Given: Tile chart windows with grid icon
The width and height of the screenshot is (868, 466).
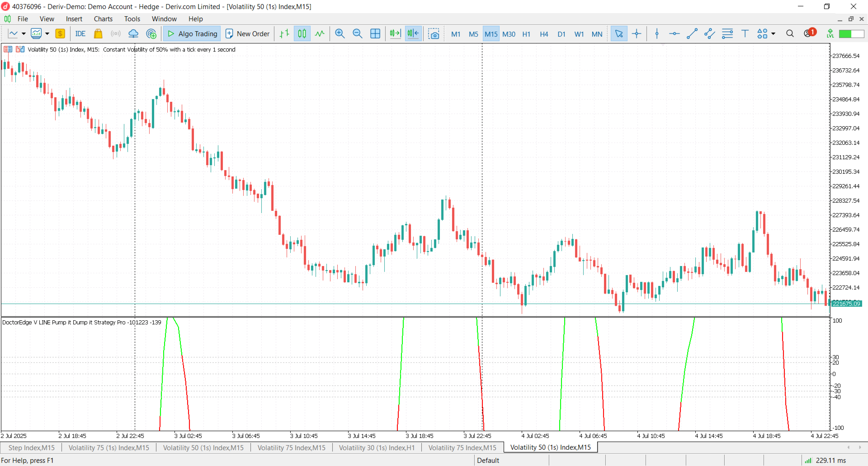Looking at the screenshot, I should (375, 34).
